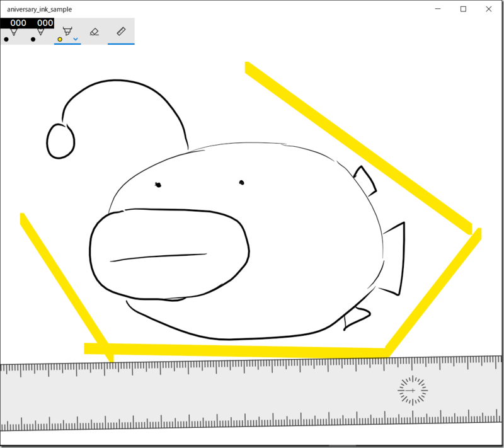504x448 pixels.
Task: Select the ballpoint pen tool
Action: pyautogui.click(x=13, y=32)
